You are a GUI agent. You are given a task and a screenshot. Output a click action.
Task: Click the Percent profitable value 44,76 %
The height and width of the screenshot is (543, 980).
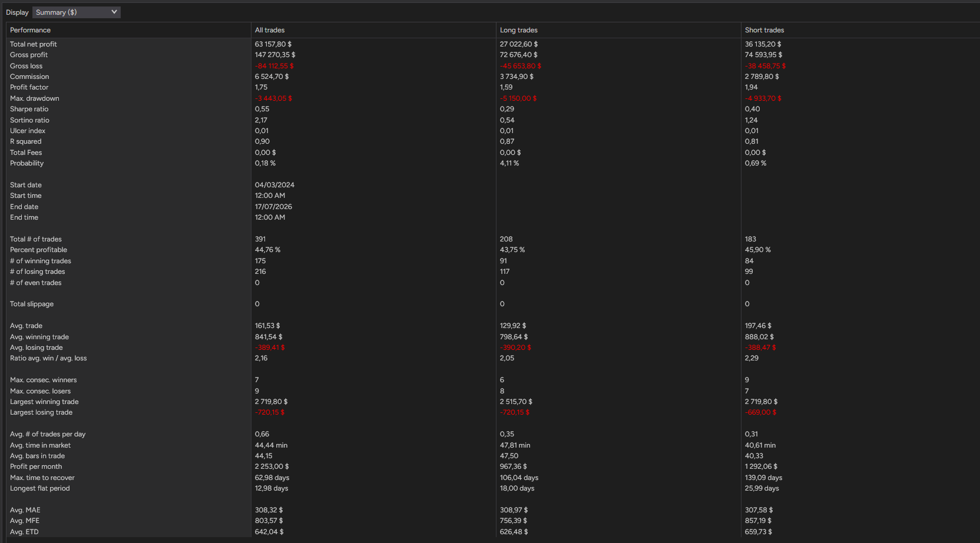(x=268, y=250)
